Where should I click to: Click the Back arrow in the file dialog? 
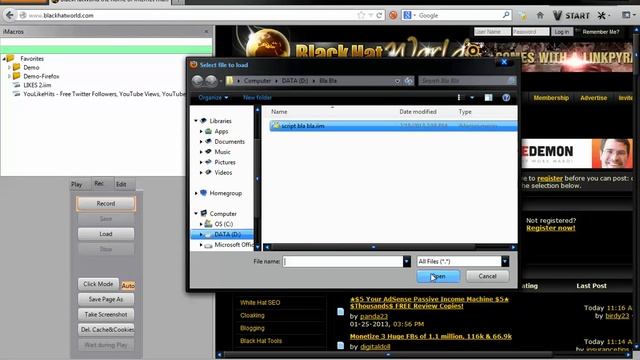coord(198,81)
